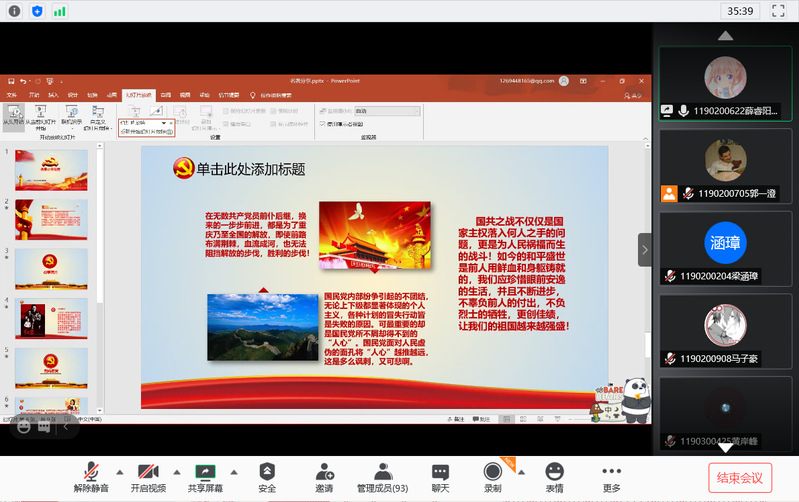Expand video options arrow beside 开启视频
This screenshot has height=502, width=799.
[x=177, y=471]
